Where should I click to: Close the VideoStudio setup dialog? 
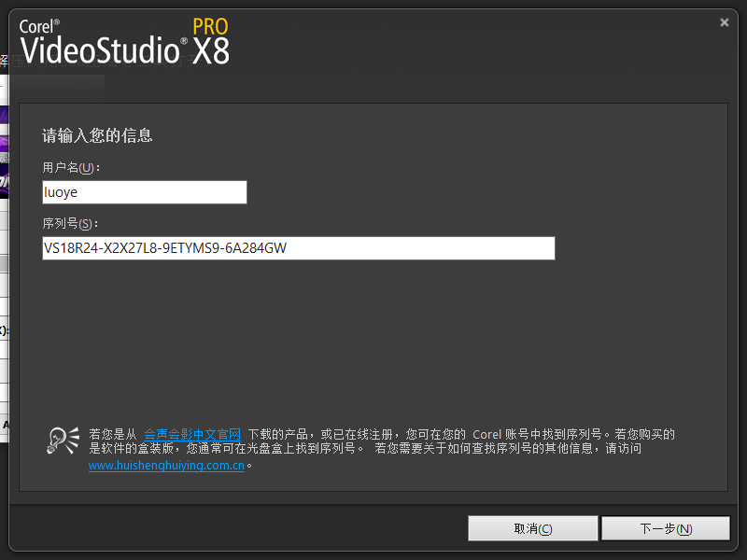tap(725, 22)
